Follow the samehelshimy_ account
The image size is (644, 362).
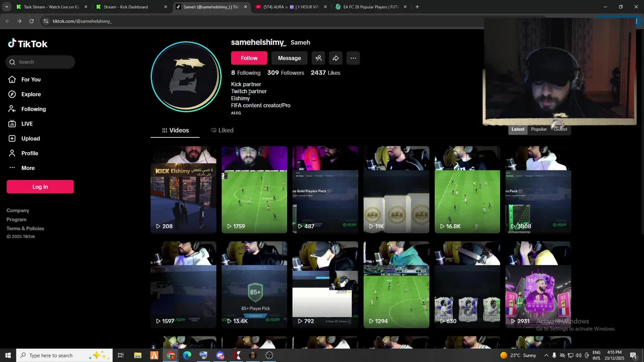[249, 58]
